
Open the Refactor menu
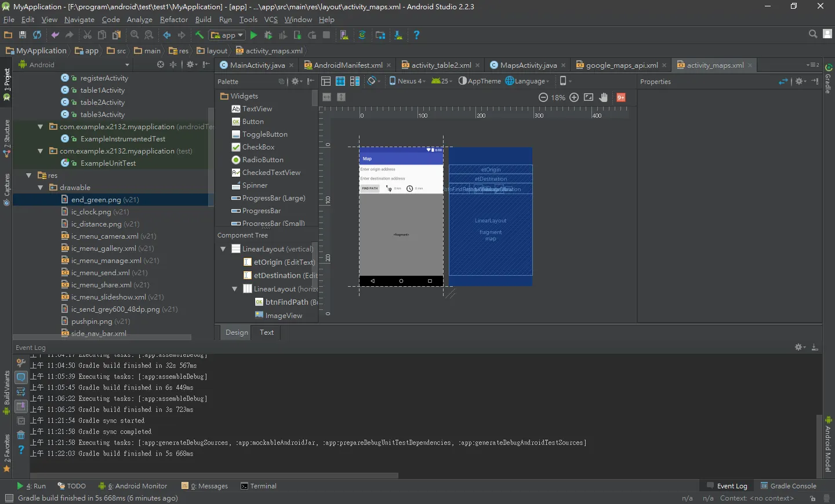174,19
